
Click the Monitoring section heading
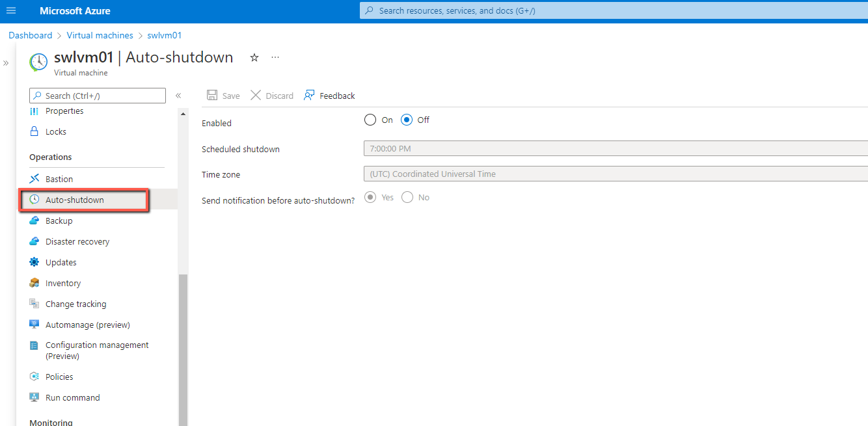[51, 422]
